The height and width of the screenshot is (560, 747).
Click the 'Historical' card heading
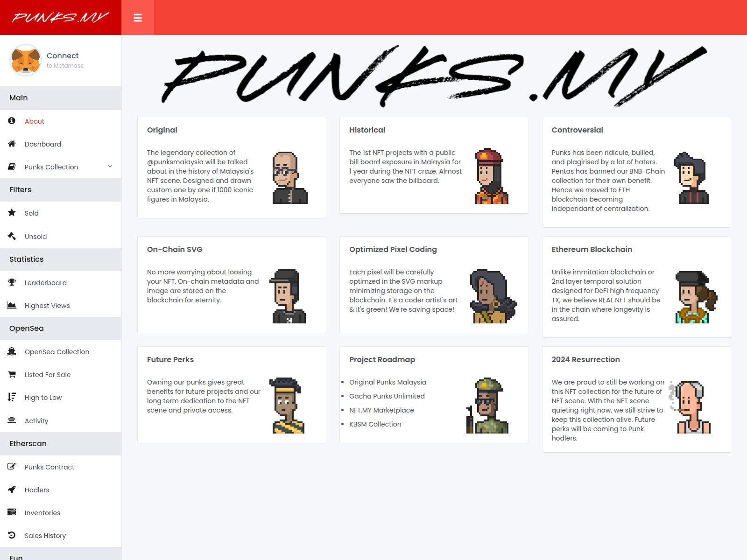click(367, 130)
